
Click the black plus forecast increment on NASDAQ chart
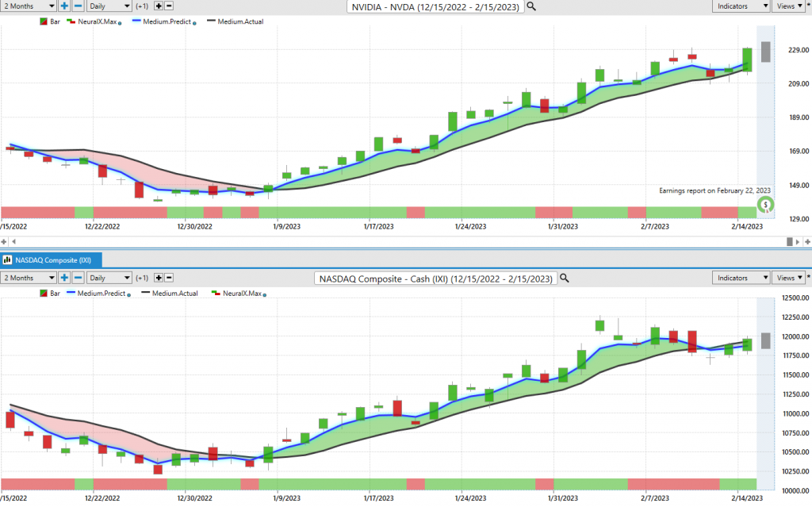click(159, 278)
